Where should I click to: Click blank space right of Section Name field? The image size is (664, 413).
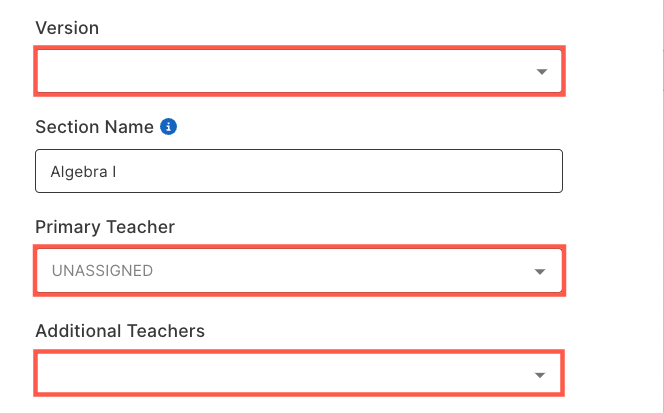pos(612,171)
